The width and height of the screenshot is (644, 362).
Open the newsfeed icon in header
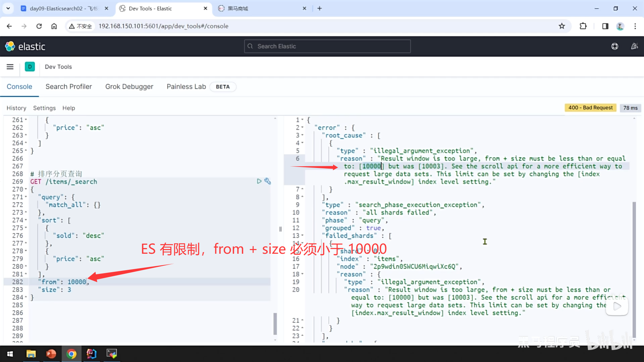(634, 46)
